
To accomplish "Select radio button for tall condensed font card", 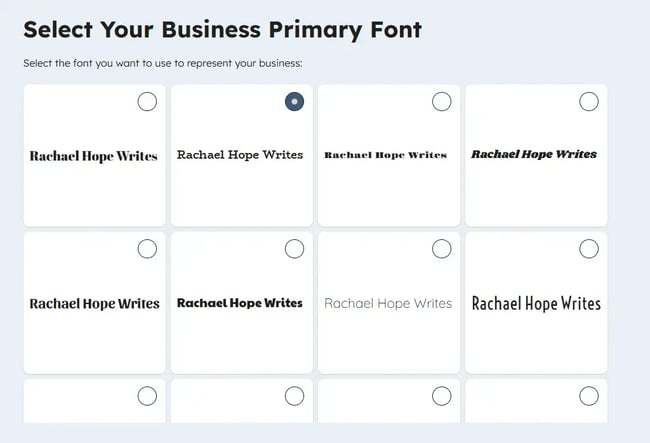I will click(589, 249).
